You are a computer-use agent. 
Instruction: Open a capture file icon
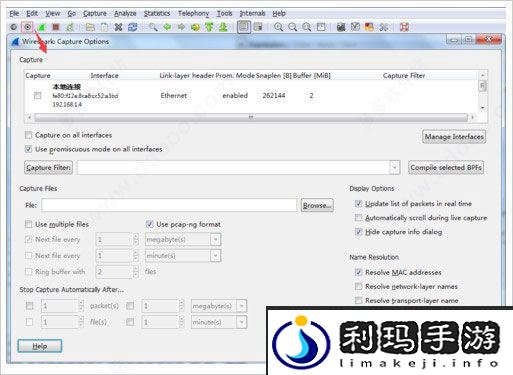pyautogui.click(x=90, y=27)
